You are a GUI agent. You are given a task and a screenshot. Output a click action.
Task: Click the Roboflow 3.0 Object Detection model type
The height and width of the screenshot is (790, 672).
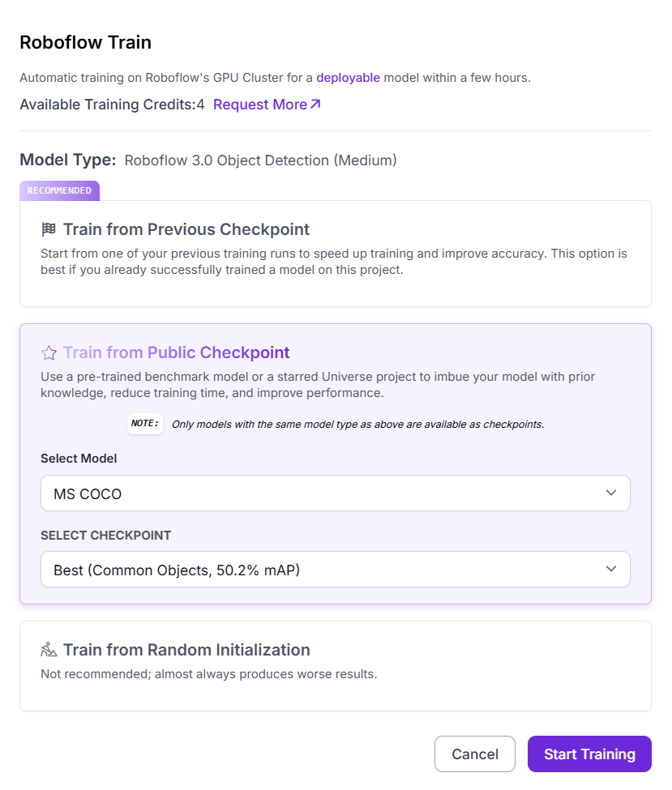tap(260, 160)
